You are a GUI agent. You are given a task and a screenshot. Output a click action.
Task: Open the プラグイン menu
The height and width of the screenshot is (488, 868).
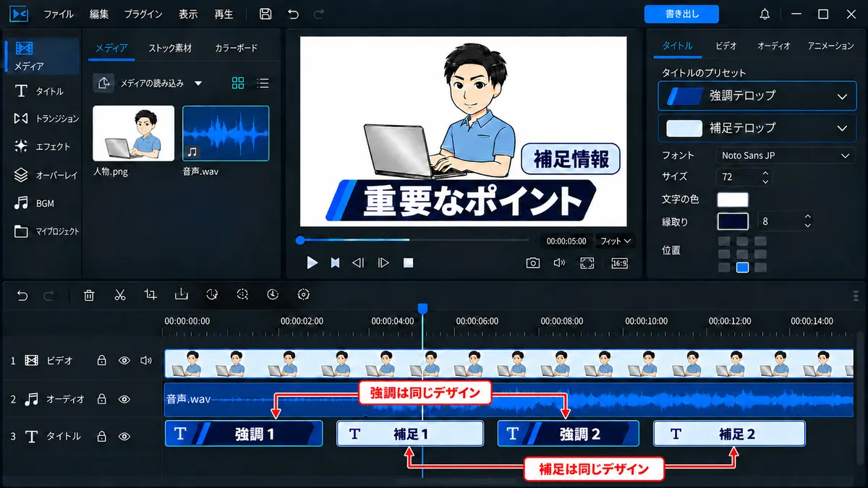click(x=143, y=14)
